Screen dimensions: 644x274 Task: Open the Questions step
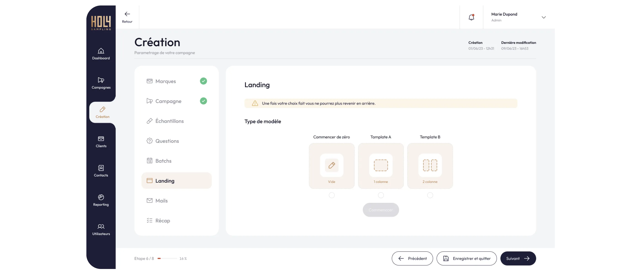click(167, 141)
